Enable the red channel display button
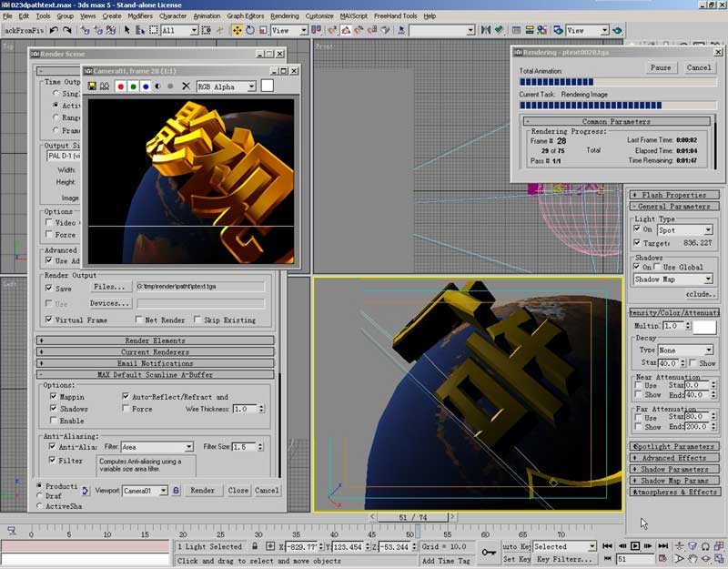Screen dimensions: 728x569 [x=120, y=86]
